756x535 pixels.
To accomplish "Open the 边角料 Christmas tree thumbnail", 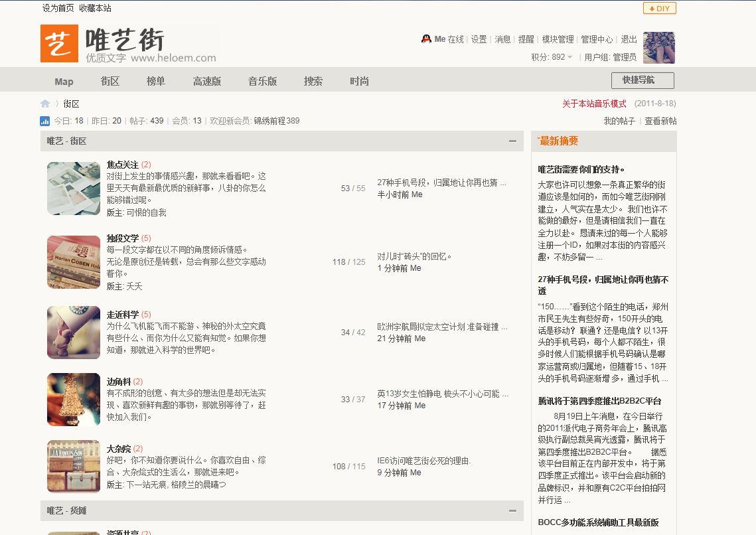I will click(74, 400).
